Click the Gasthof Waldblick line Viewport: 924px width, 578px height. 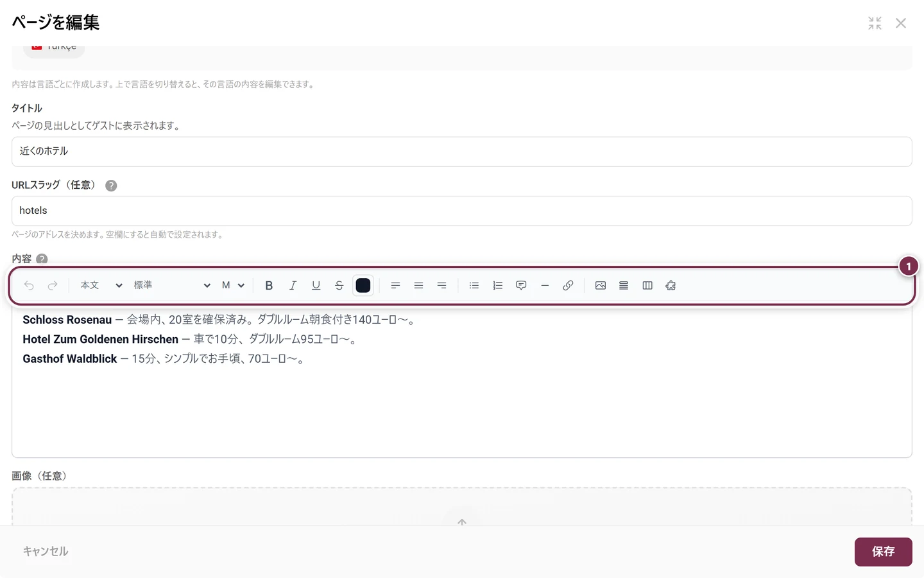pos(165,359)
